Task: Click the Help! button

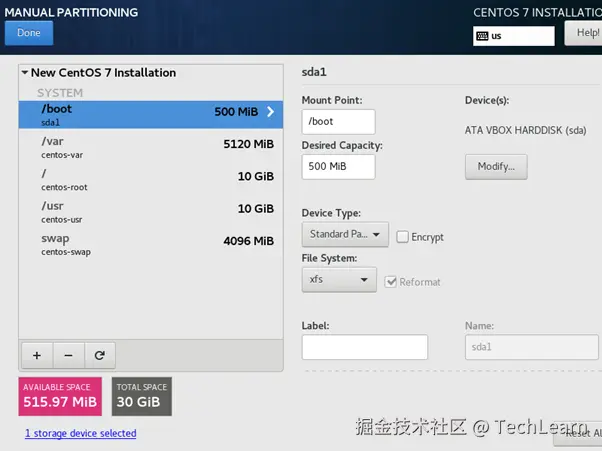Action: (x=584, y=33)
